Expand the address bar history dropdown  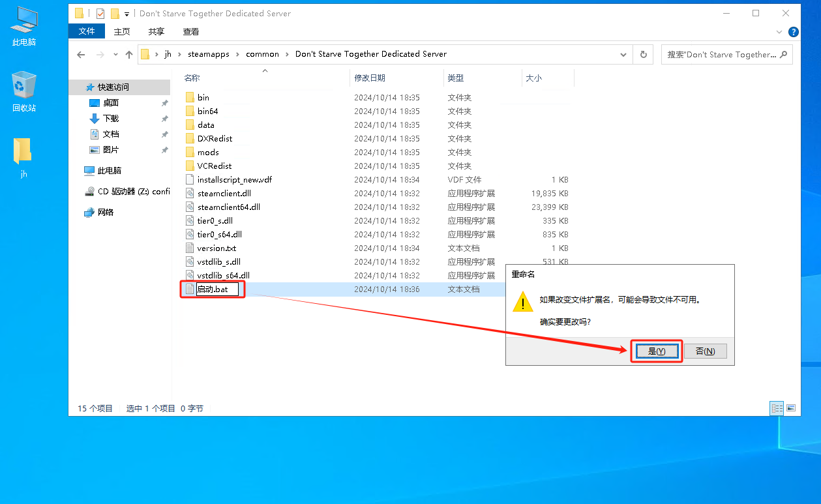[x=625, y=54]
